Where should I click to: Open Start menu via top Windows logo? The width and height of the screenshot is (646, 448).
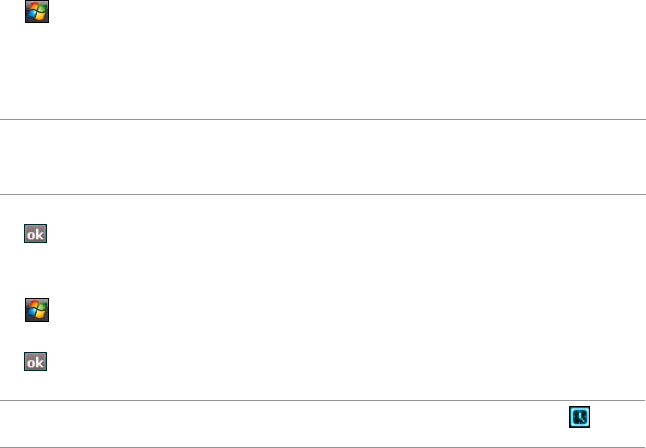(x=37, y=12)
